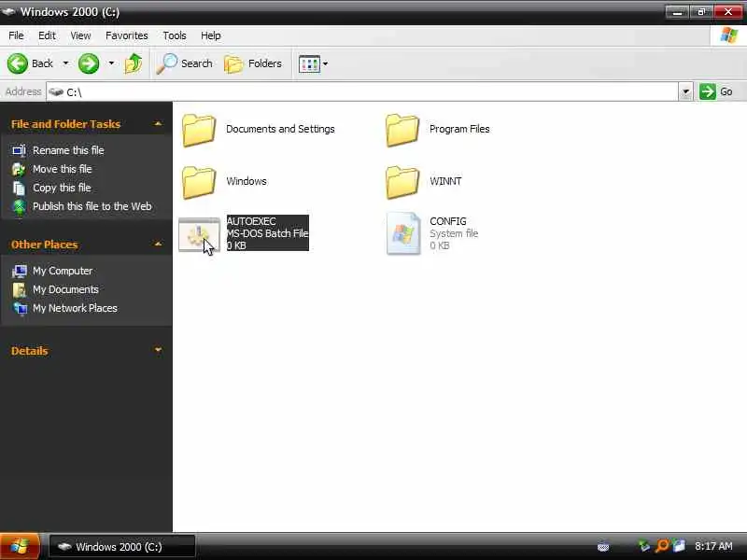
Task: Click the My Documents icon in sidebar
Action: click(x=20, y=289)
